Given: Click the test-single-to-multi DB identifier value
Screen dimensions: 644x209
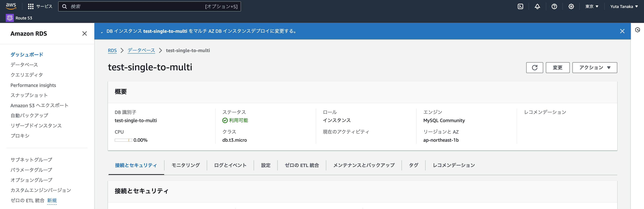Looking at the screenshot, I should (x=136, y=121).
